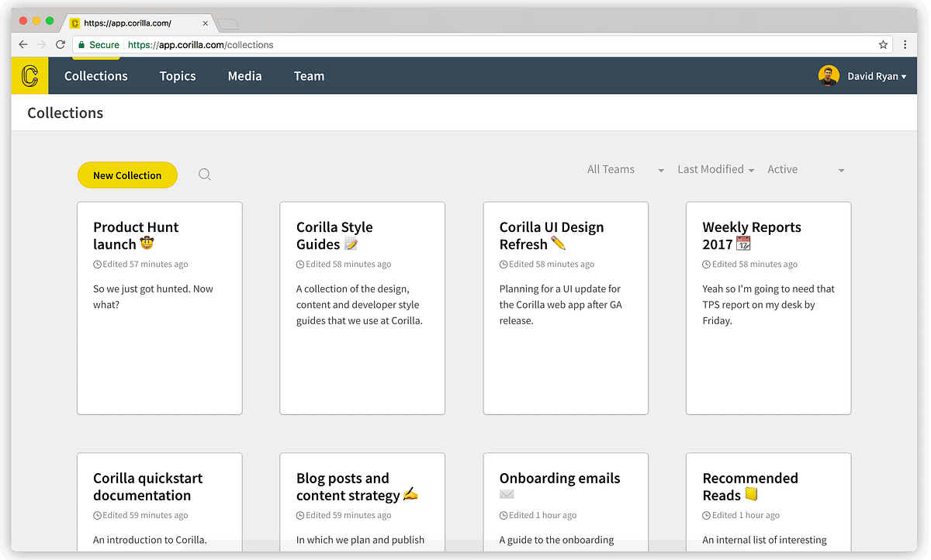Click the browser back arrow
This screenshot has height=560, width=931.
[x=22, y=44]
